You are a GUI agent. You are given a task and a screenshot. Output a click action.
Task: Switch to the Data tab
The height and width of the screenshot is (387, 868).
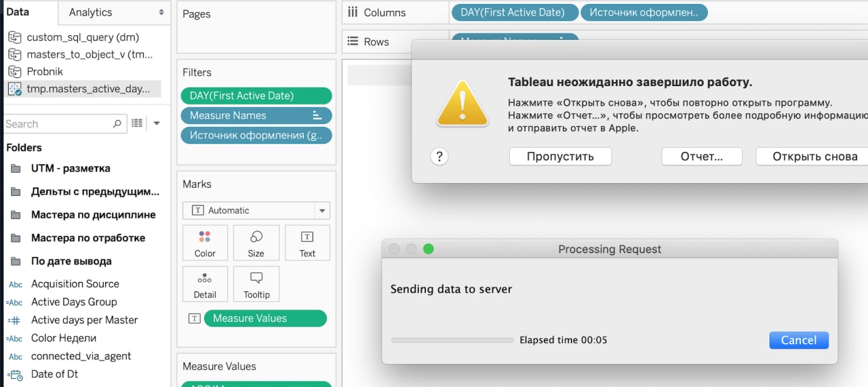click(18, 12)
